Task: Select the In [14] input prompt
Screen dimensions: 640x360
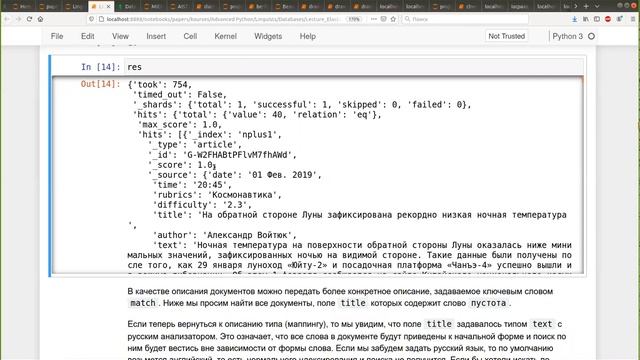Action: click(x=100, y=67)
